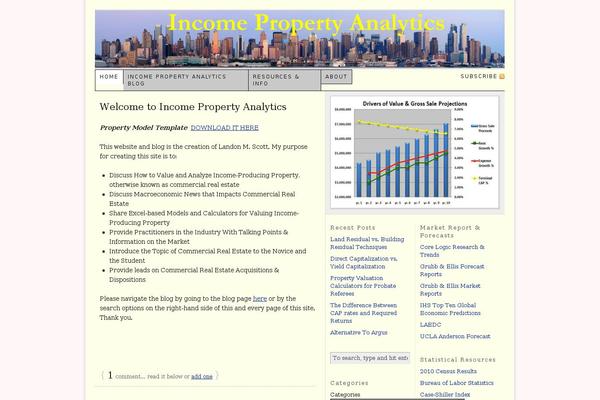Click the 'Market Report & Forecasts' heading

coord(450,232)
